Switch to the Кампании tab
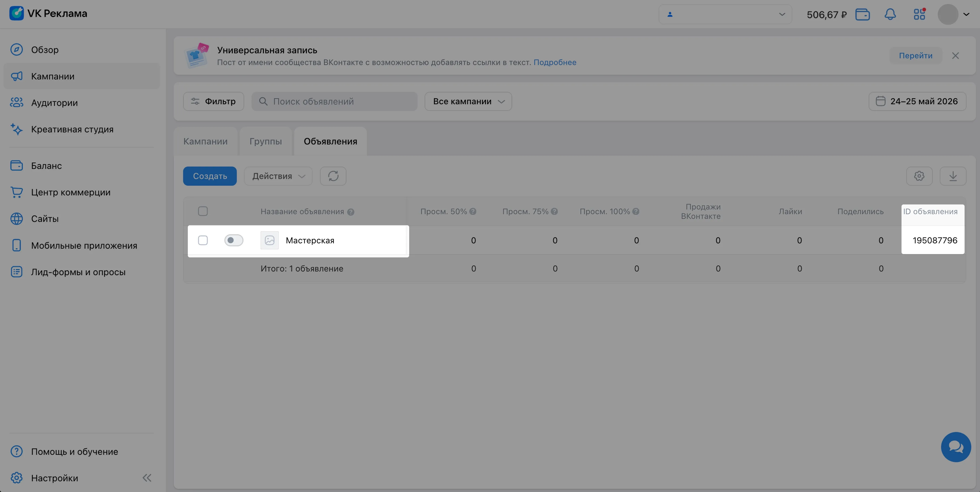980x492 pixels. [x=205, y=141]
